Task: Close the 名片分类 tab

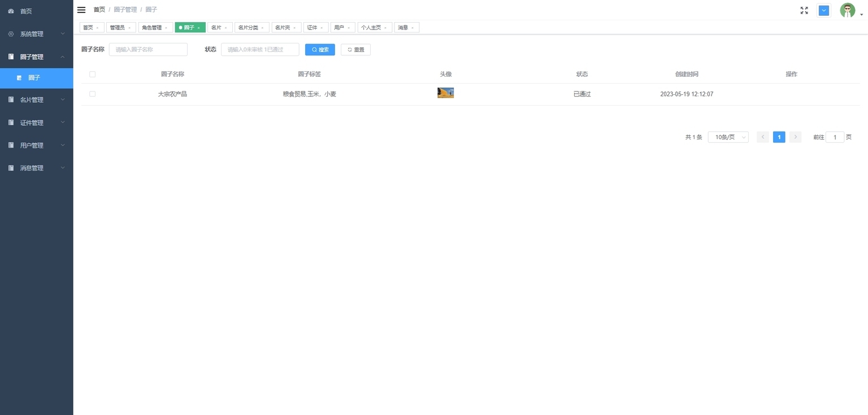Action: click(262, 28)
